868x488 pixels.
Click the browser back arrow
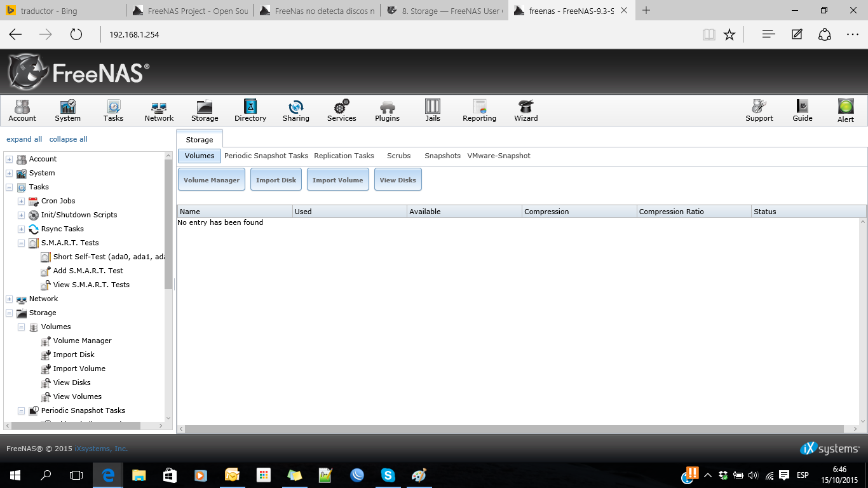click(x=15, y=34)
